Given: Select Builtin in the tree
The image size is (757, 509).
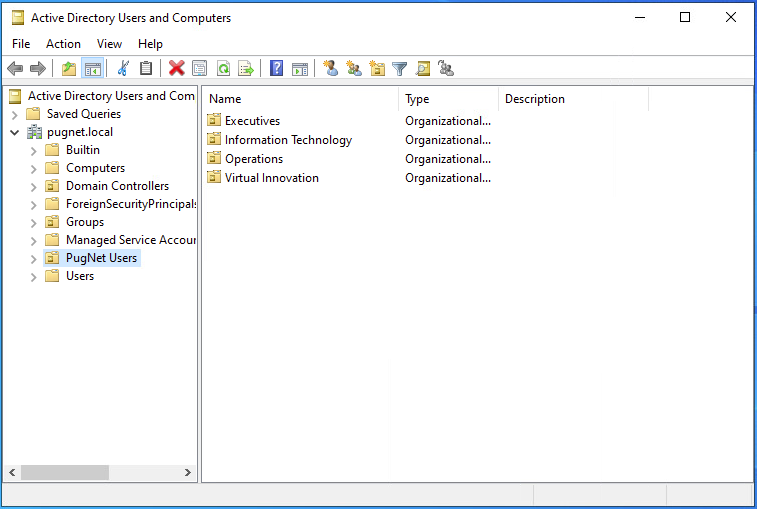Looking at the screenshot, I should 83,150.
